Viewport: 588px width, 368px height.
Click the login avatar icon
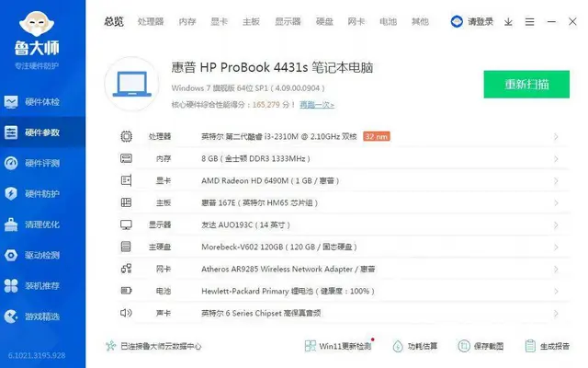point(457,22)
